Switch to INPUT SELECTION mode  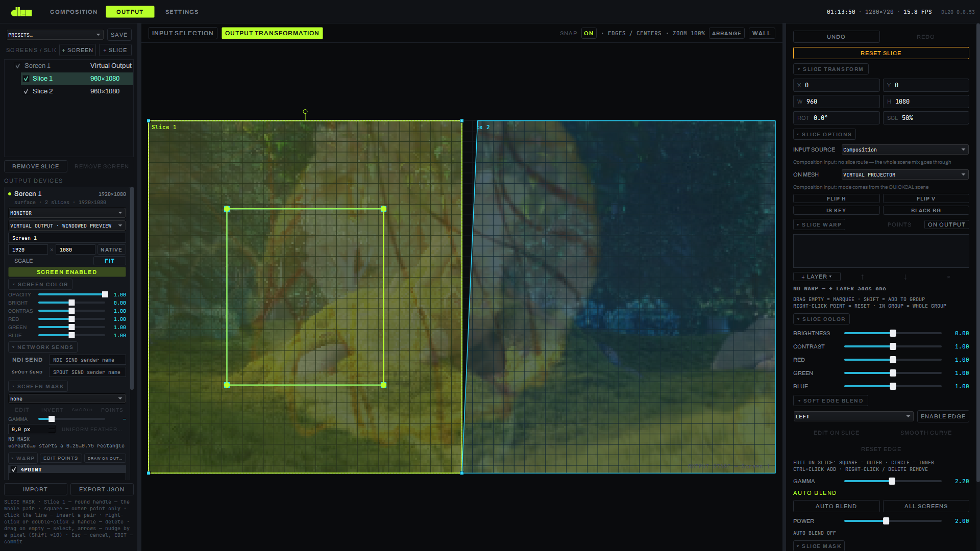tap(183, 33)
